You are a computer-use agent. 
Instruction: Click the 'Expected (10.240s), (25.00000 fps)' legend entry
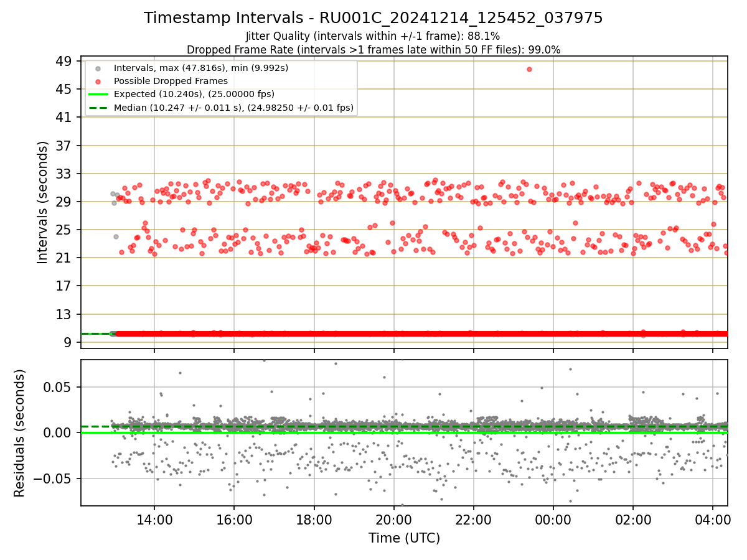pos(194,94)
